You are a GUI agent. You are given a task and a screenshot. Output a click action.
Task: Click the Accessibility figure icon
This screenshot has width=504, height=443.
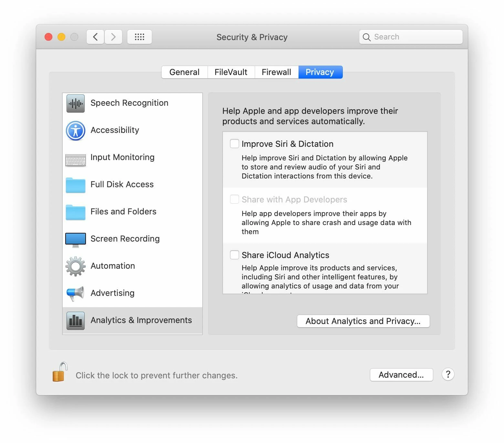click(x=76, y=131)
